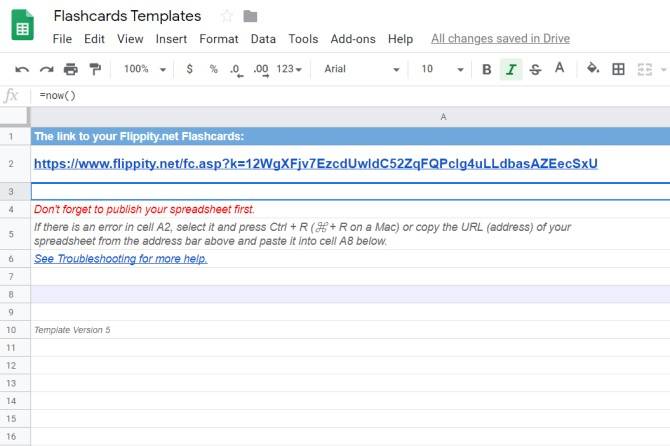Open the Format menu

click(x=219, y=39)
